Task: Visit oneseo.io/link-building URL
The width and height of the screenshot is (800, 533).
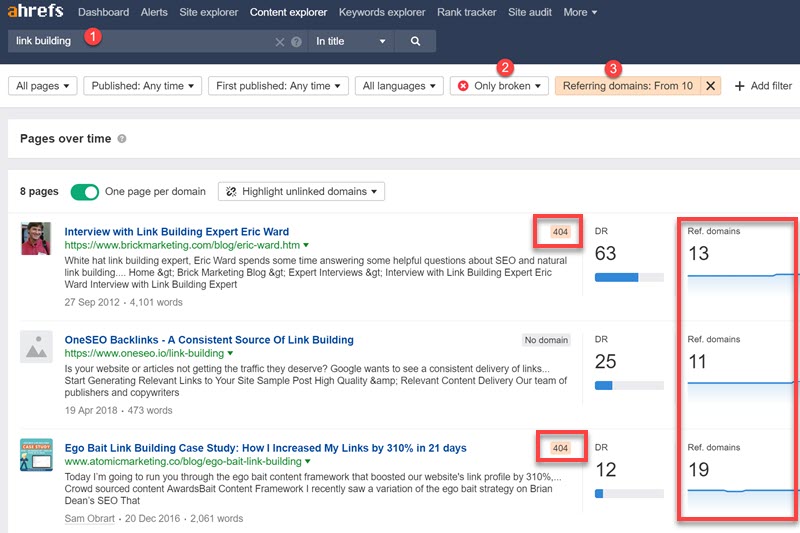Action: 144,353
